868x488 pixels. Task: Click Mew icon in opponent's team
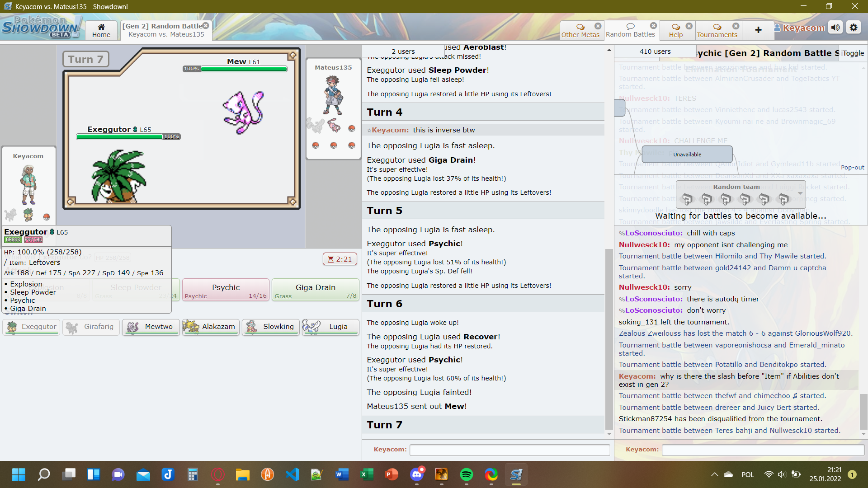point(334,125)
